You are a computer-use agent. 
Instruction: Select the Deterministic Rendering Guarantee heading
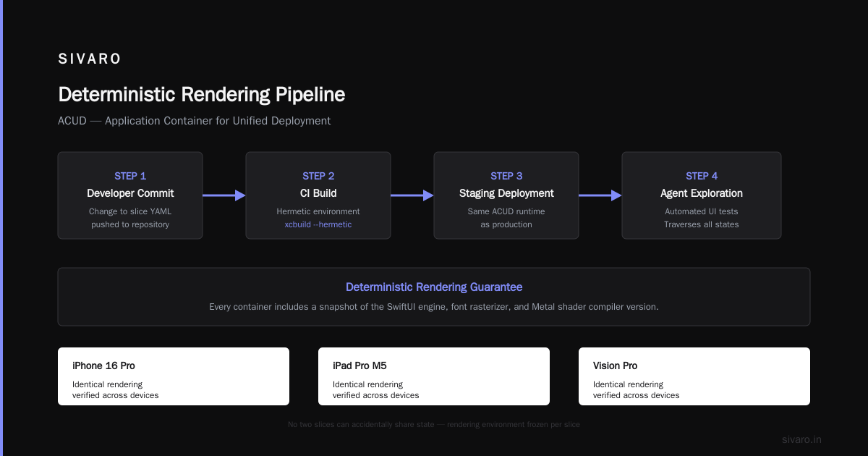click(x=434, y=287)
